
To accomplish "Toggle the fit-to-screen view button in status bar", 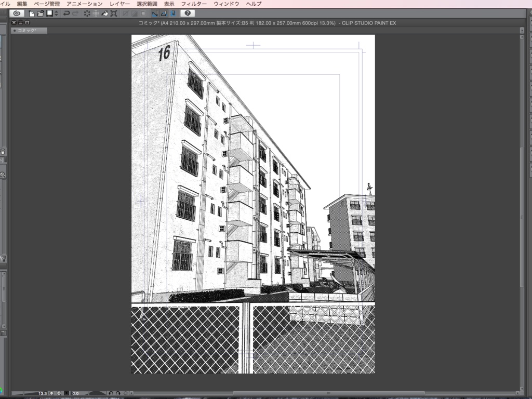I will (66, 393).
